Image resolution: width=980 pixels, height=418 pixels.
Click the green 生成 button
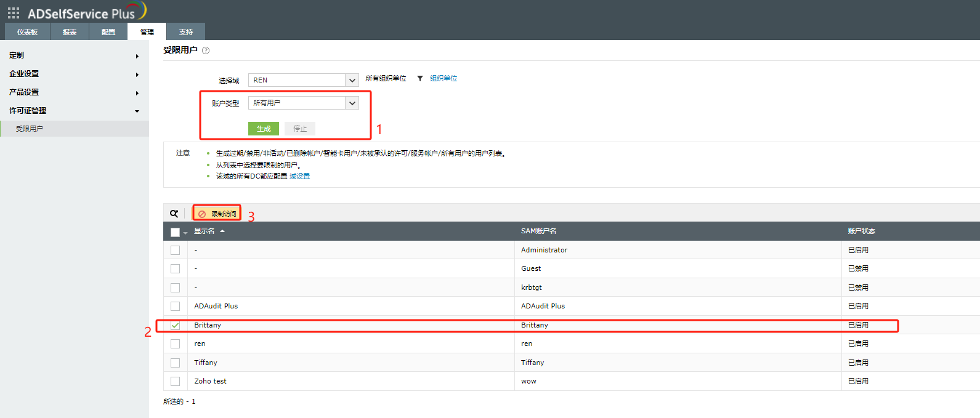click(x=264, y=129)
